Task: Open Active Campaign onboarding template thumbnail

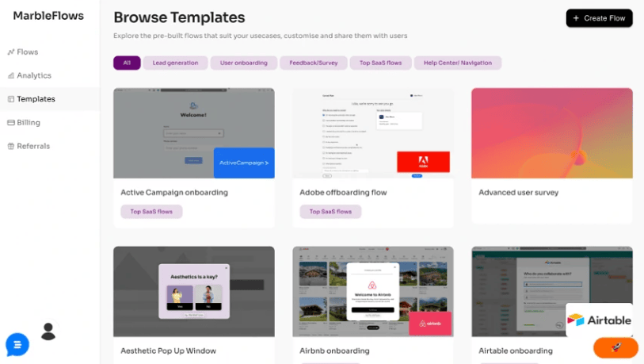Action: pyautogui.click(x=194, y=133)
